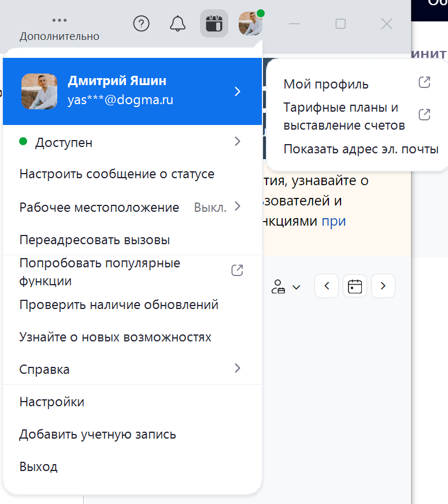Open the calendar user filter dropdown
The width and height of the screenshot is (448, 504).
point(286,286)
